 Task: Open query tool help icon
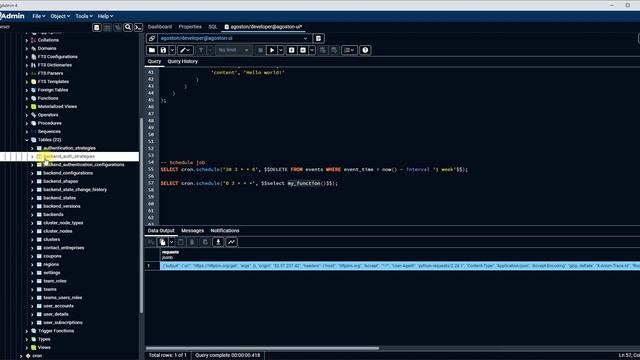coord(365,50)
